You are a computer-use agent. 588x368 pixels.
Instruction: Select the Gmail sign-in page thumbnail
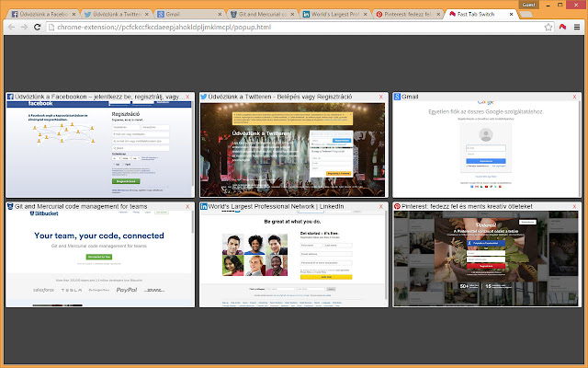[487, 149]
